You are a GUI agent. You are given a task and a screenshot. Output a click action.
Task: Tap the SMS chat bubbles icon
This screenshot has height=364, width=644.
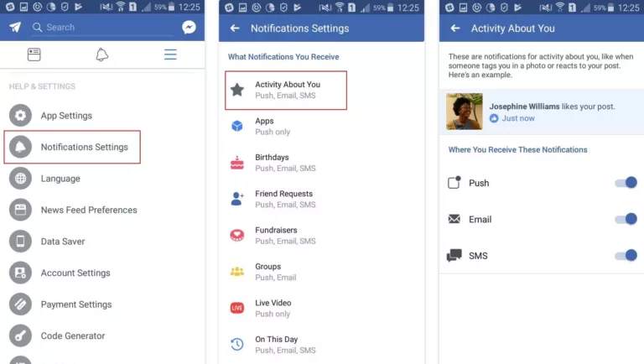(454, 256)
